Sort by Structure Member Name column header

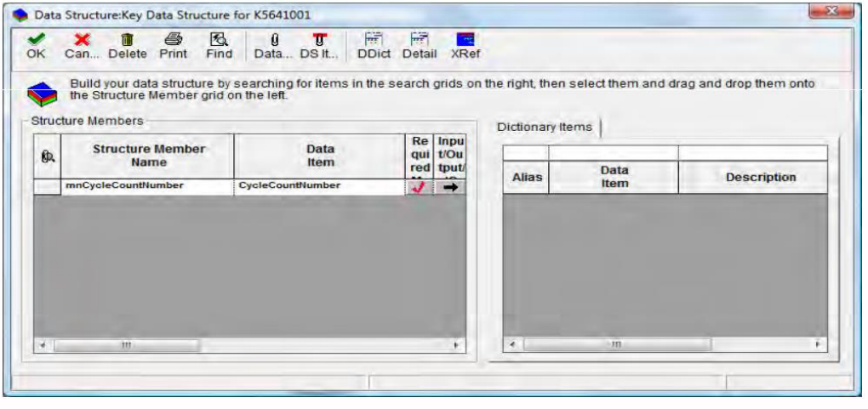click(x=148, y=156)
